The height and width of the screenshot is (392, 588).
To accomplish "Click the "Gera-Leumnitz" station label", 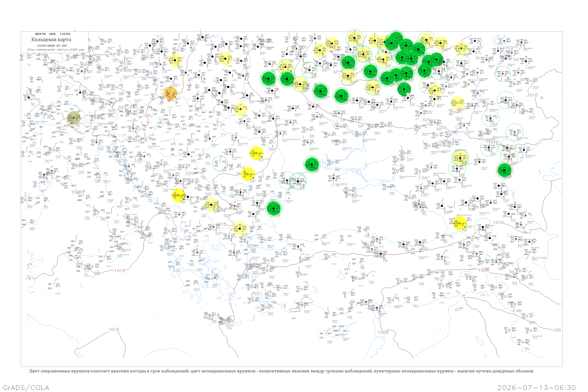I will (129, 76).
